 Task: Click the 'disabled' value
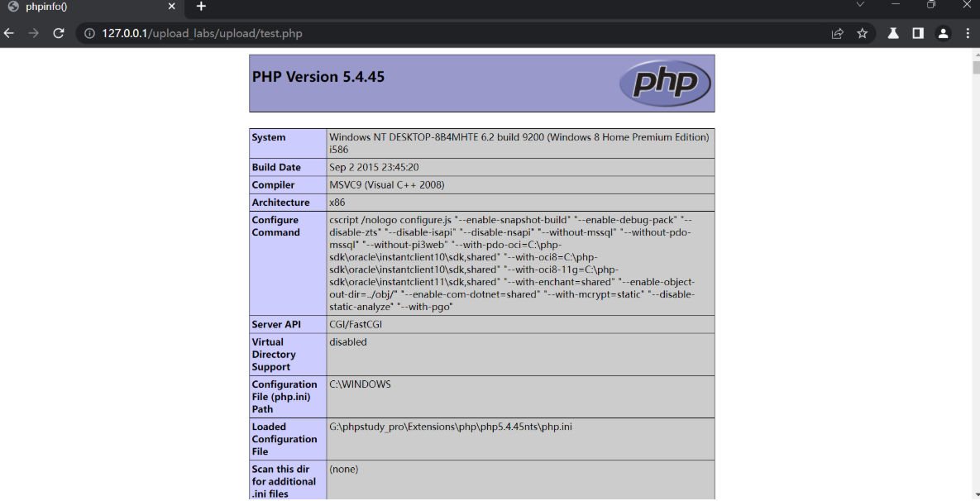pos(348,342)
